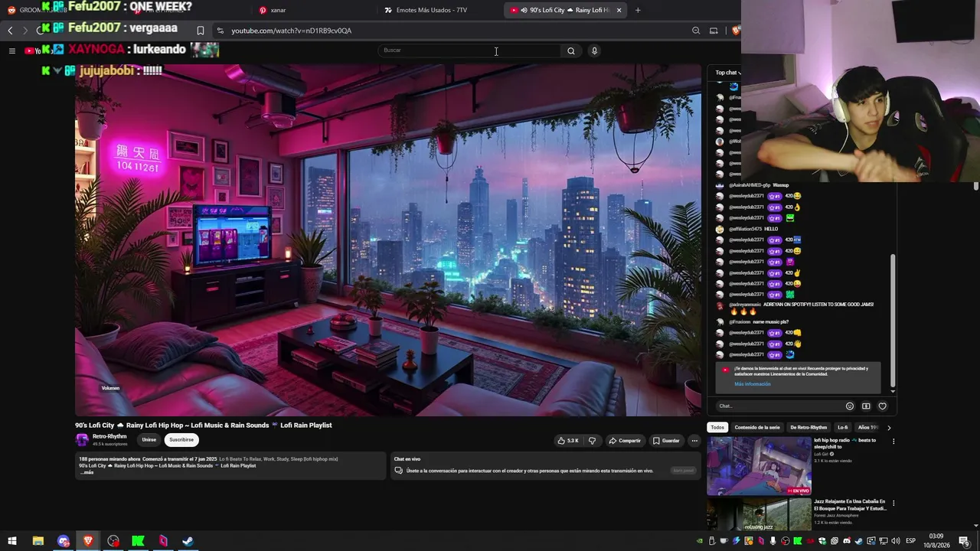Open Windows notification center
This screenshot has height=551, width=980.
coord(964,541)
